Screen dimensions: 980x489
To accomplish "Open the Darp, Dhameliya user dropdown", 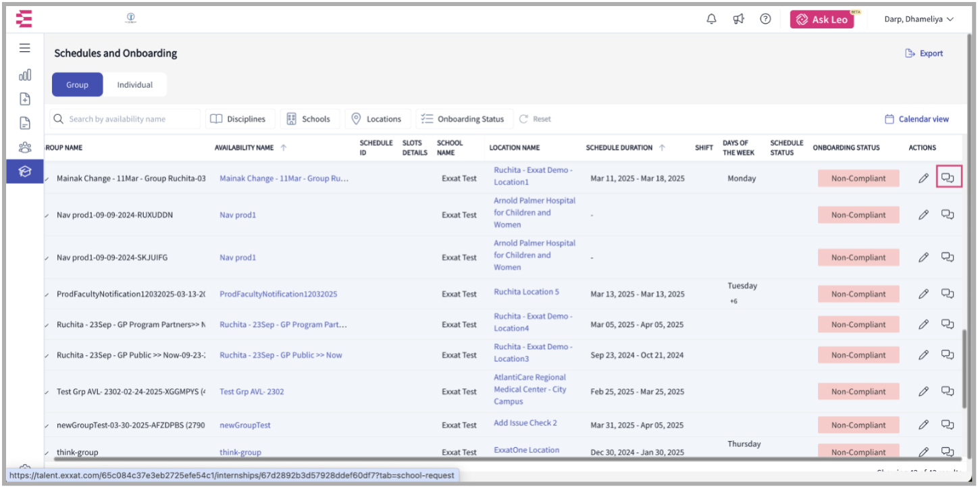I will (x=919, y=20).
